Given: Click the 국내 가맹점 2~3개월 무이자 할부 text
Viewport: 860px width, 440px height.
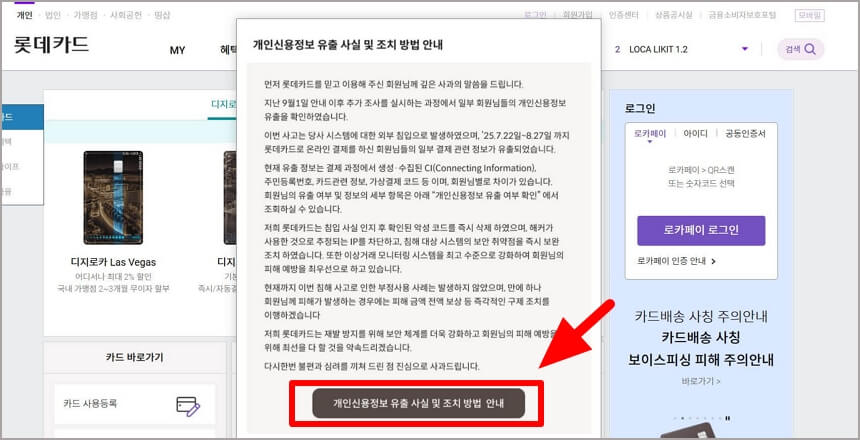Looking at the screenshot, I should coord(113,288).
